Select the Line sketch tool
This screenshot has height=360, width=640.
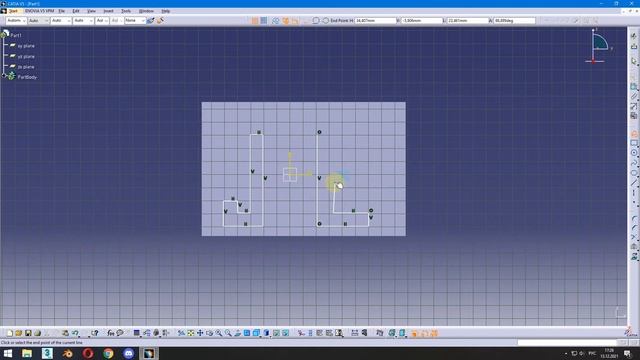point(634,182)
